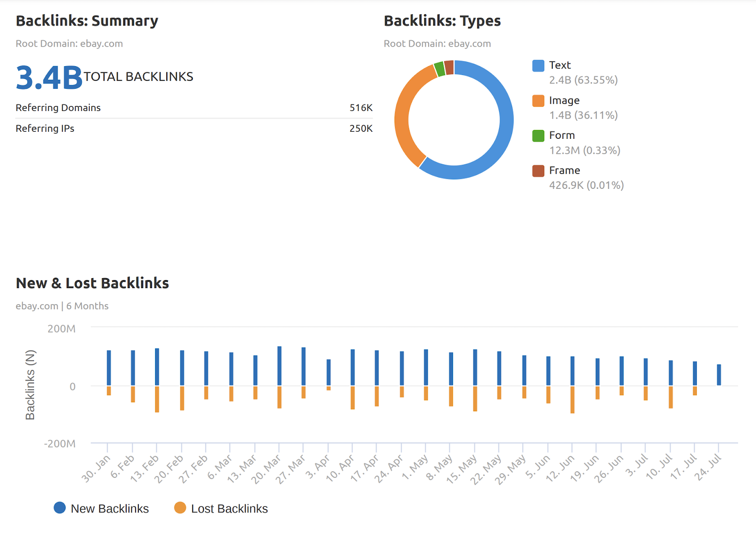756x535 pixels.
Task: Click the blue New Backlinks legend dot
Action: tap(60, 508)
